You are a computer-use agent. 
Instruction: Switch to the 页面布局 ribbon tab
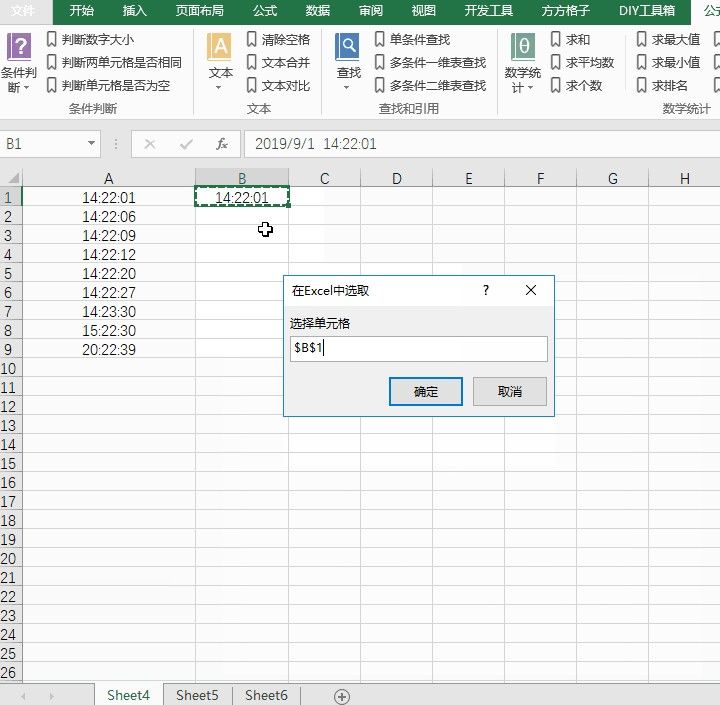[200, 11]
